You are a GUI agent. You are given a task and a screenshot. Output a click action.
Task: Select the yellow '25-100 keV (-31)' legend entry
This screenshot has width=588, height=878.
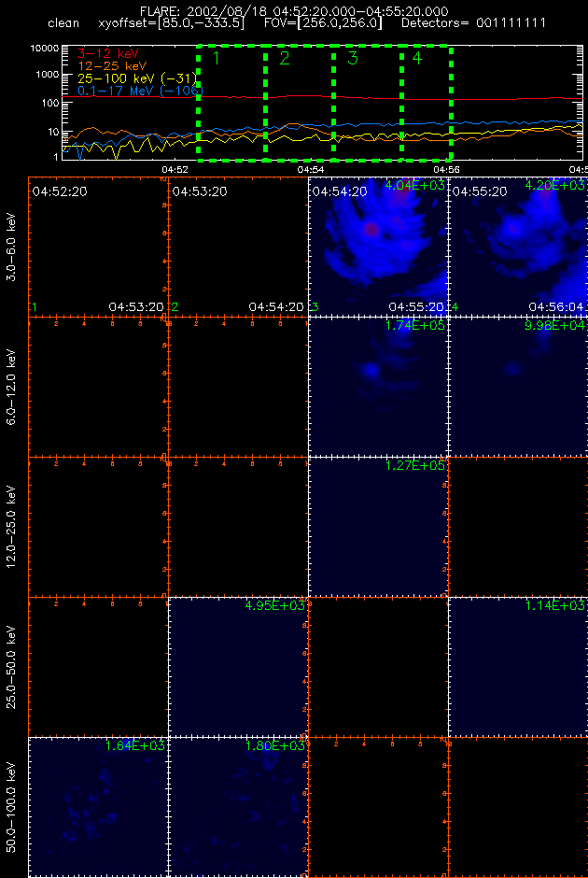coord(137,78)
